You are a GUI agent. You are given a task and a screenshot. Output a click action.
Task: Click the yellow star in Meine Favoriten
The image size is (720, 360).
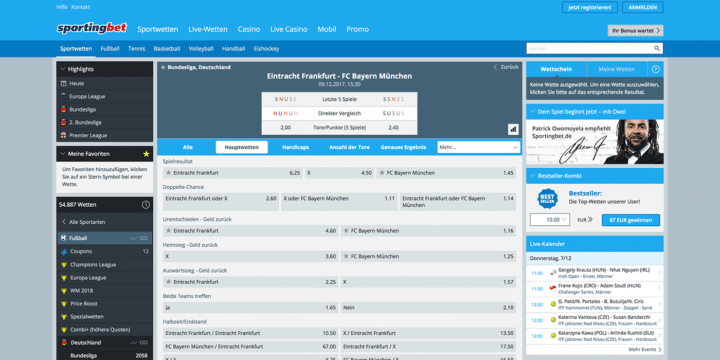[146, 154]
